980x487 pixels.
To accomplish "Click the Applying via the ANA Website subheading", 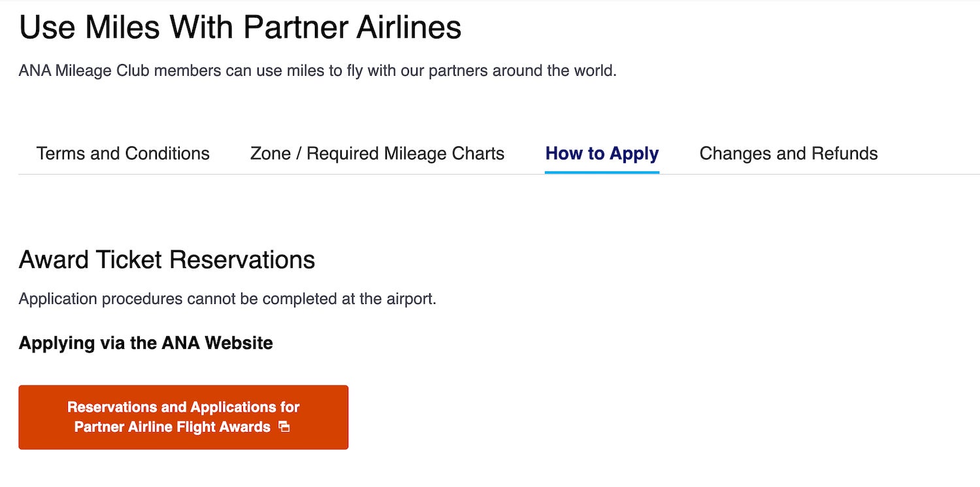I will coord(146,343).
